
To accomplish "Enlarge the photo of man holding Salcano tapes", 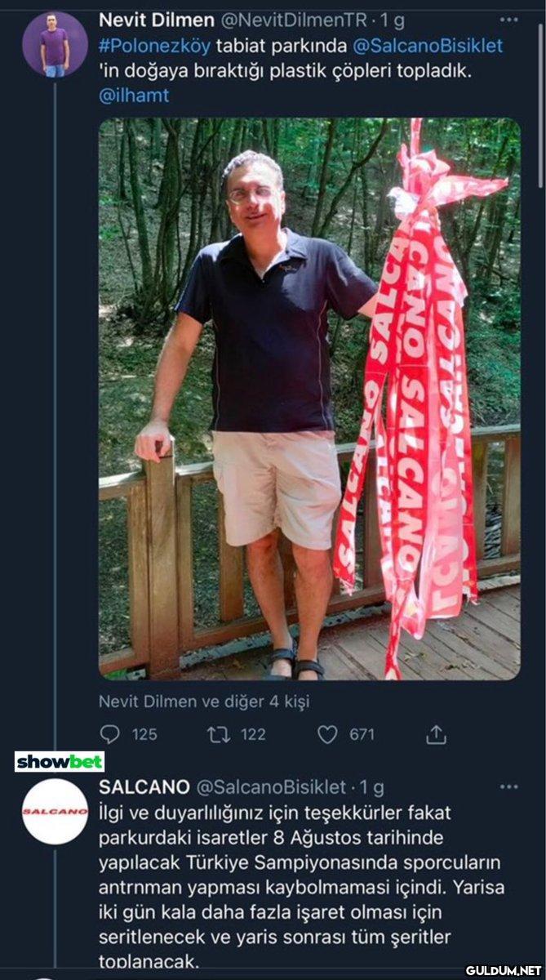I will coord(309,399).
